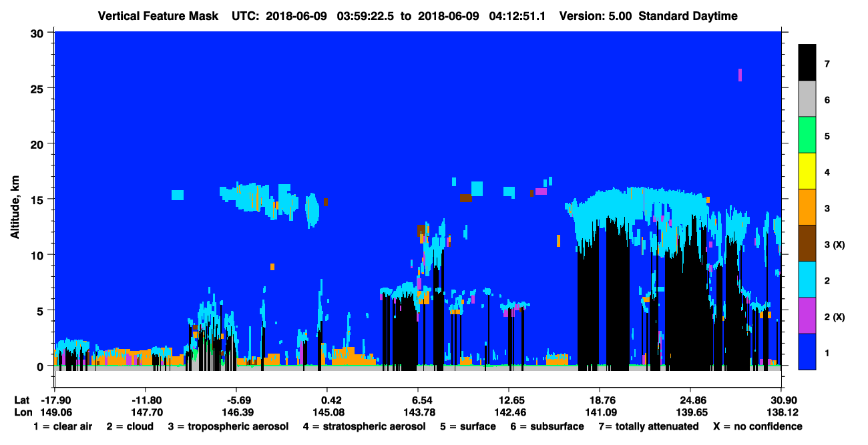Click the '5 = surface' legend text
Image resolution: width=868 pixels, height=445 pixels.
(x=469, y=426)
